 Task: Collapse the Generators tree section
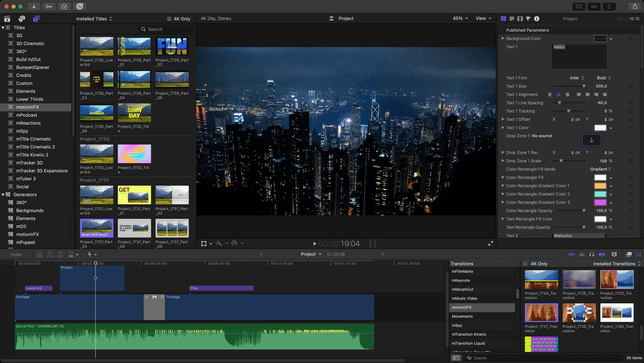[3, 195]
